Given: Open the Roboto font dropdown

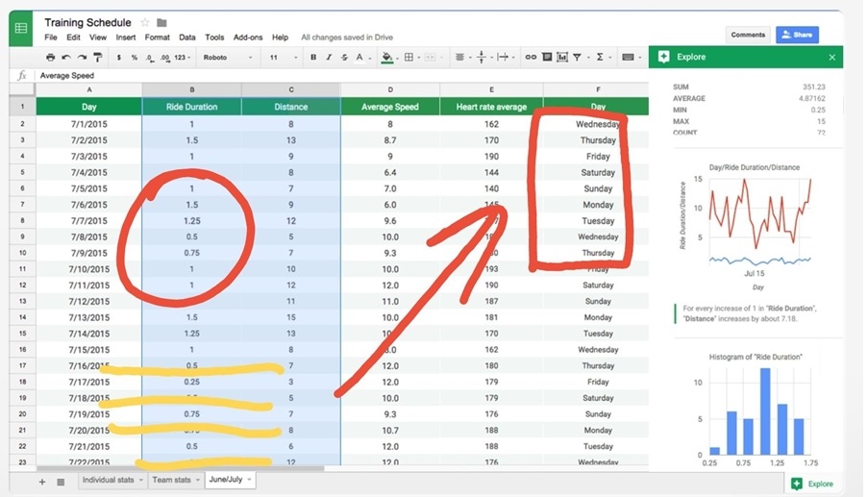Looking at the screenshot, I should pos(228,58).
